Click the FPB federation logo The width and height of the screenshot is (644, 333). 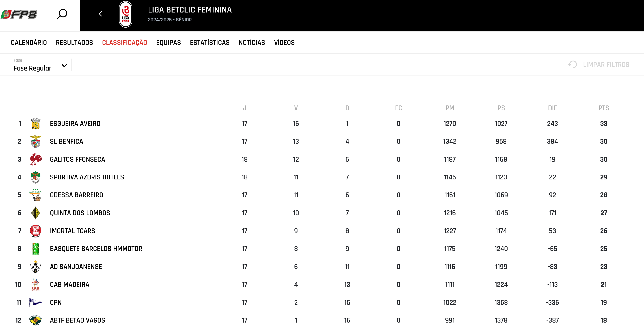(19, 14)
